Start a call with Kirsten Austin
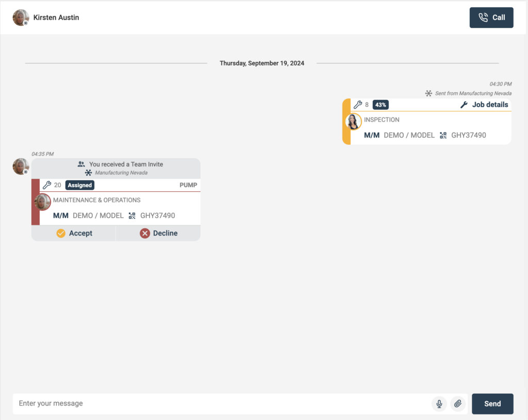This screenshot has height=420, width=528. pyautogui.click(x=491, y=18)
